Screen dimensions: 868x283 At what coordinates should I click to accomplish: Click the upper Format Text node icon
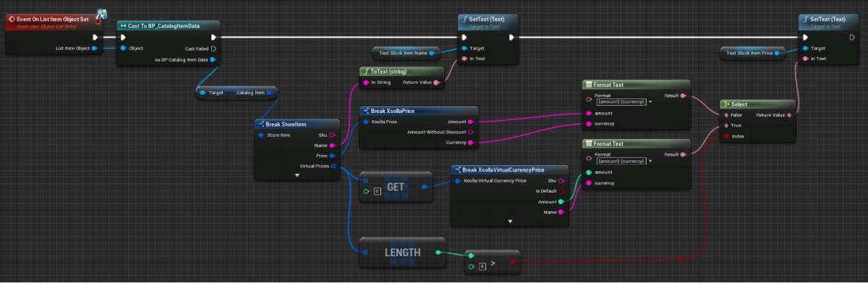coord(588,85)
